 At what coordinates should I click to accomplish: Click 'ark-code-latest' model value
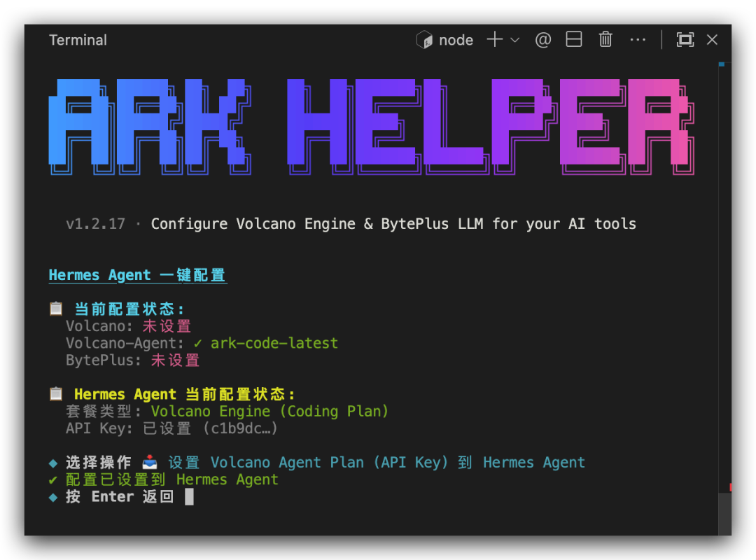pyautogui.click(x=274, y=343)
